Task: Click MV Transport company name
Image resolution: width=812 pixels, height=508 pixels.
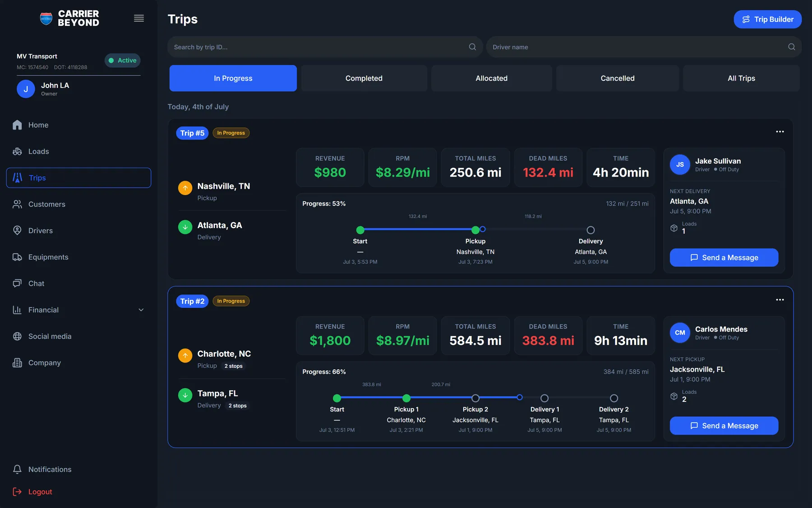Action: point(37,56)
